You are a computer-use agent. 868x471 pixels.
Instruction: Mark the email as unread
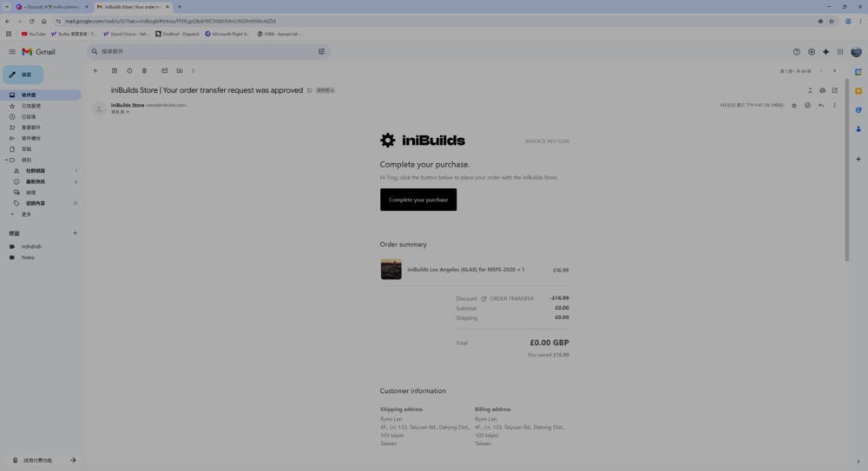(x=164, y=71)
